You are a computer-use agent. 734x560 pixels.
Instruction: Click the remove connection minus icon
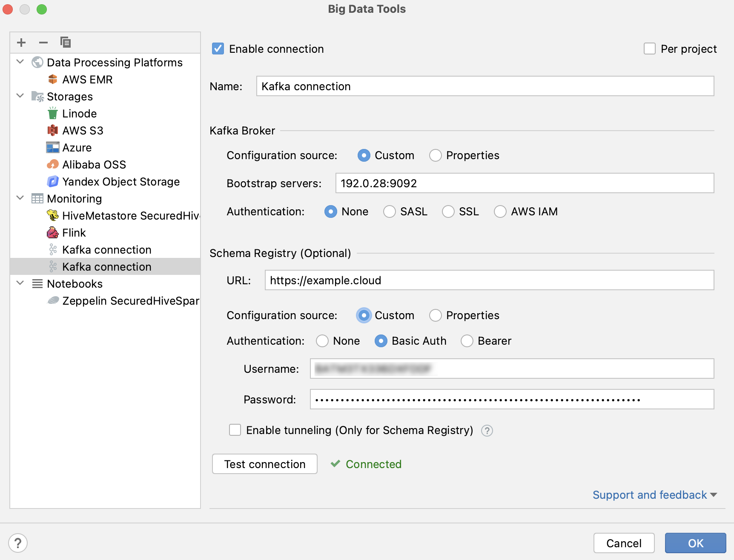click(43, 43)
